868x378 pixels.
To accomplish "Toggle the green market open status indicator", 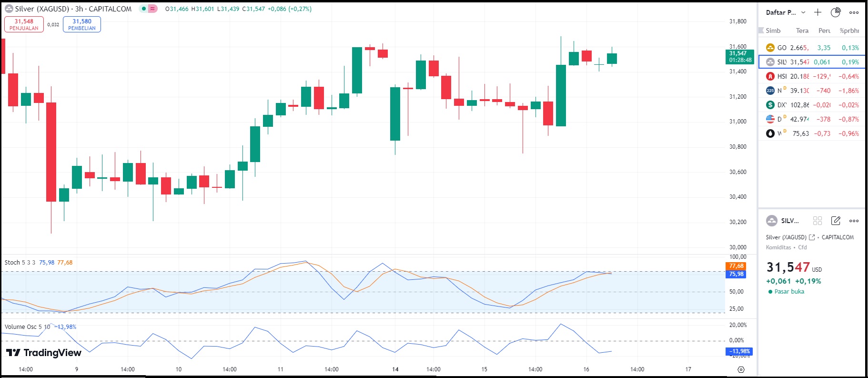I will [x=144, y=9].
